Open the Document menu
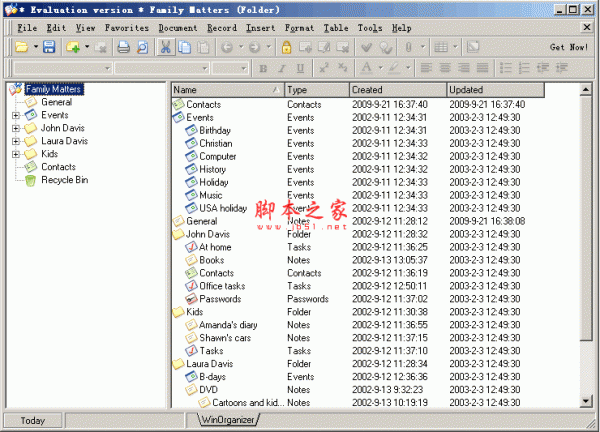 point(178,28)
